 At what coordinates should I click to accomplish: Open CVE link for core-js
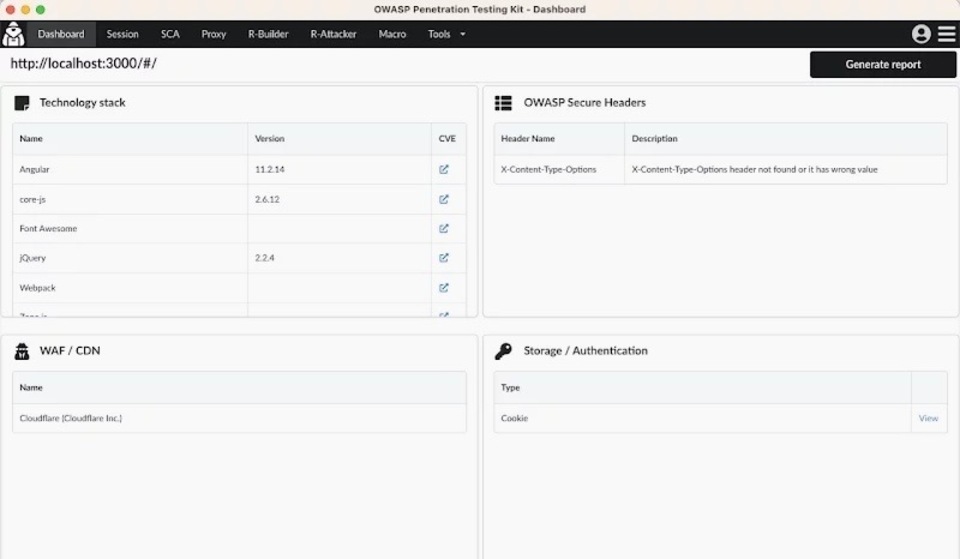pos(444,200)
